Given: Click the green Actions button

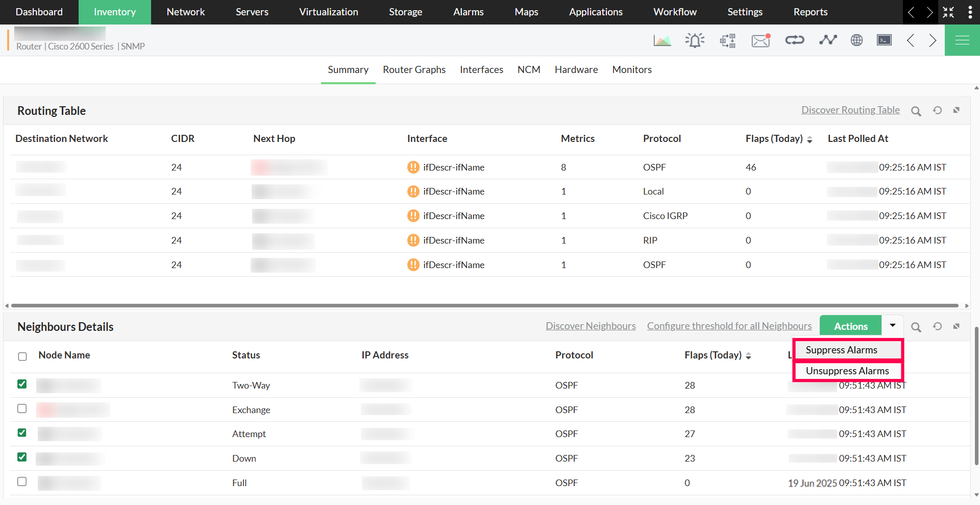Looking at the screenshot, I should point(851,326).
